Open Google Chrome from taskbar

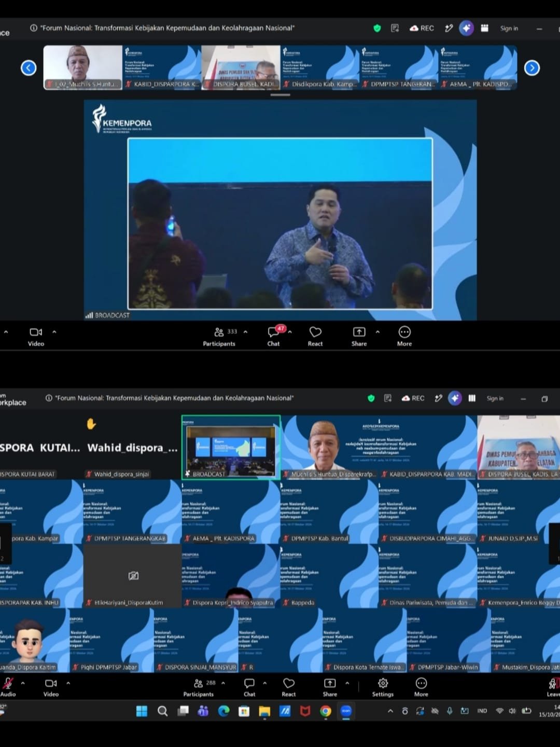(x=326, y=711)
